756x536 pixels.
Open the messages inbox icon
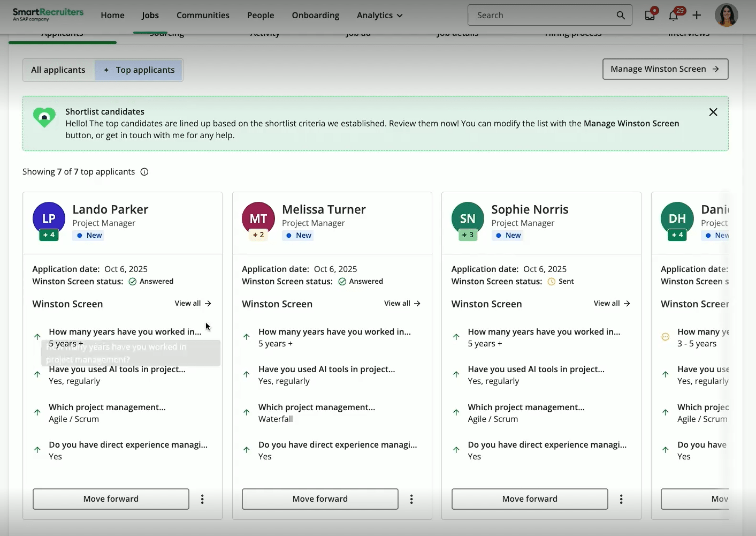[650, 15]
